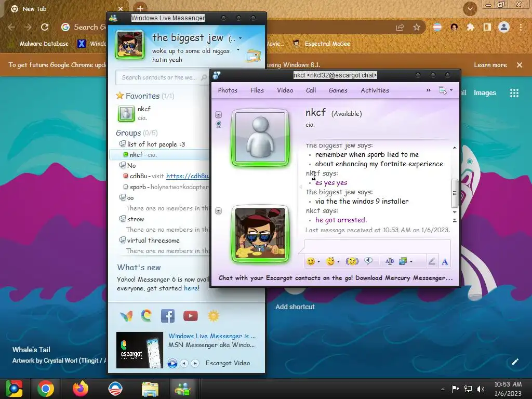
Task: Open the YouTube icon in Messenger footer
Action: coord(190,316)
